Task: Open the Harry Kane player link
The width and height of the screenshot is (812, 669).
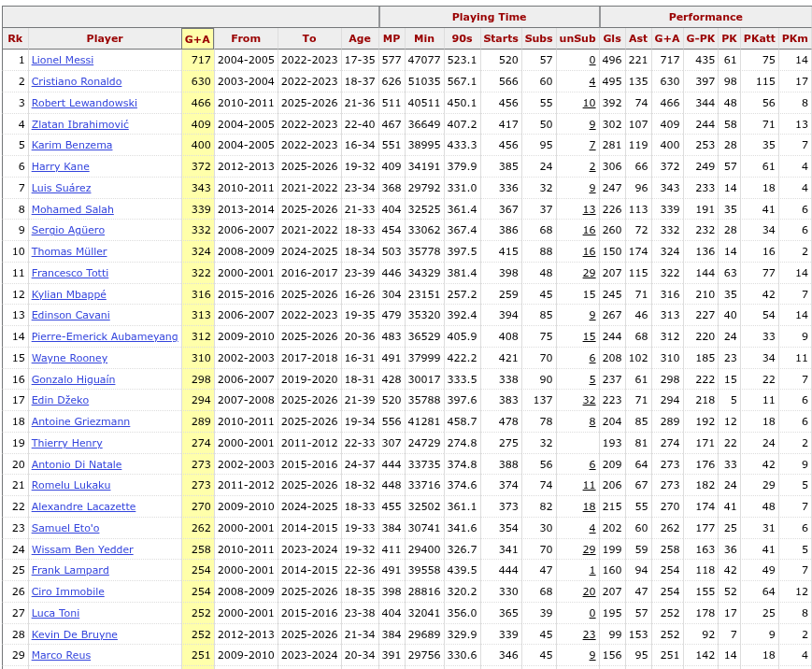Action: click(61, 166)
